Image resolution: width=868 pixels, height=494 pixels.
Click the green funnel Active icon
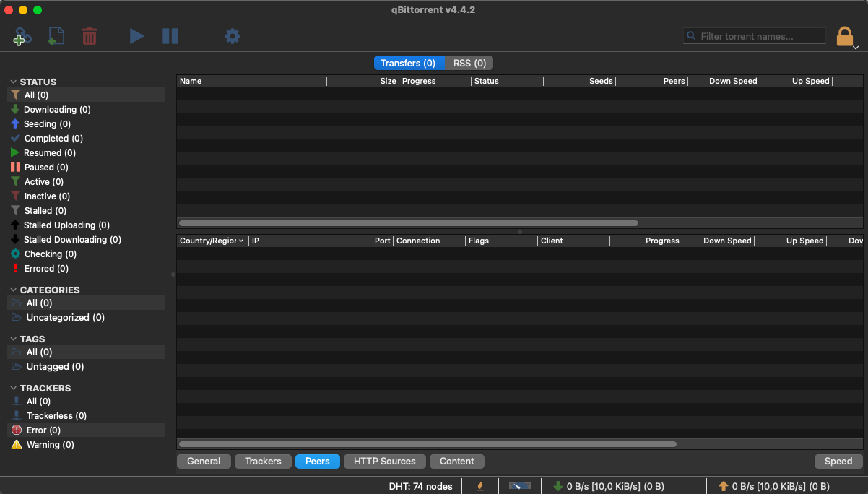click(16, 181)
